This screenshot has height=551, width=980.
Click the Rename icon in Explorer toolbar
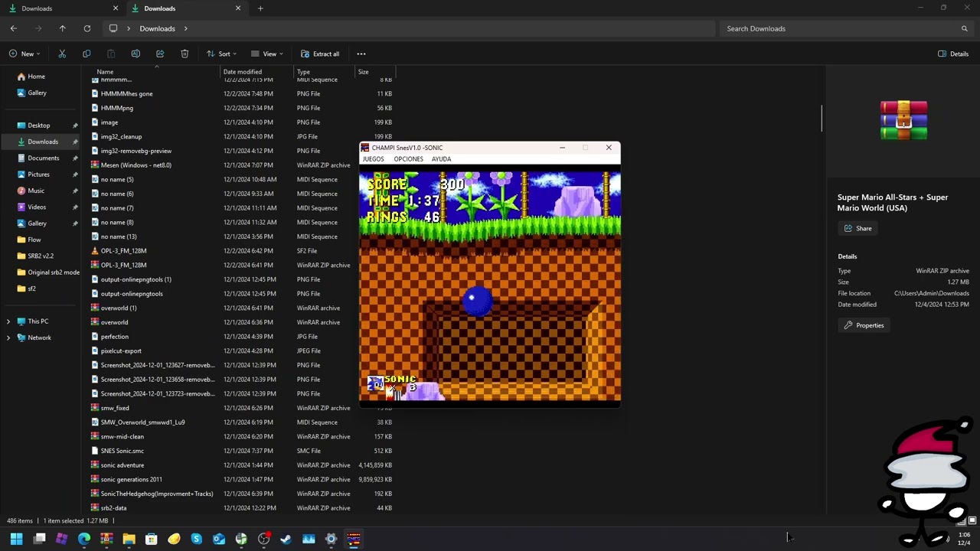coord(136,54)
